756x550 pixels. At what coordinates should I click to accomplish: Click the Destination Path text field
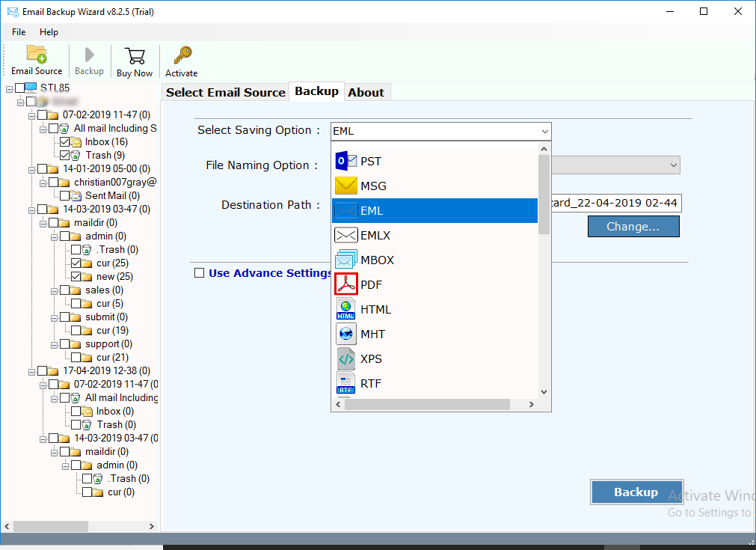[616, 203]
